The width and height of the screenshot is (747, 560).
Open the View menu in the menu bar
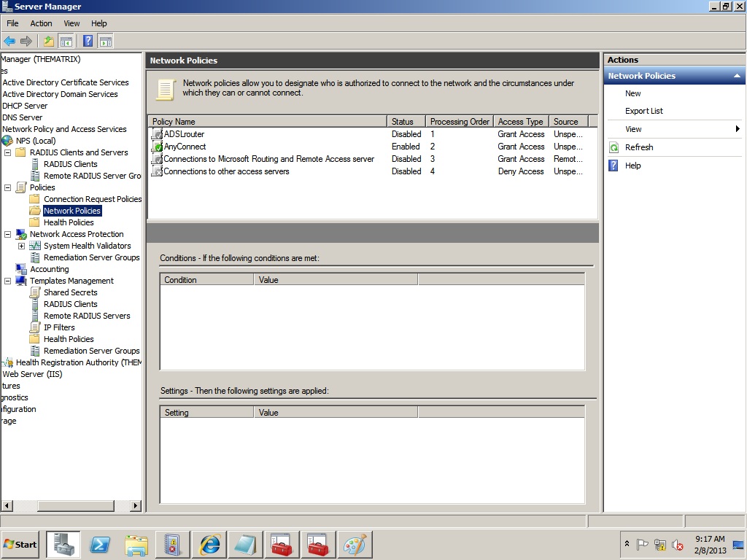(x=72, y=23)
